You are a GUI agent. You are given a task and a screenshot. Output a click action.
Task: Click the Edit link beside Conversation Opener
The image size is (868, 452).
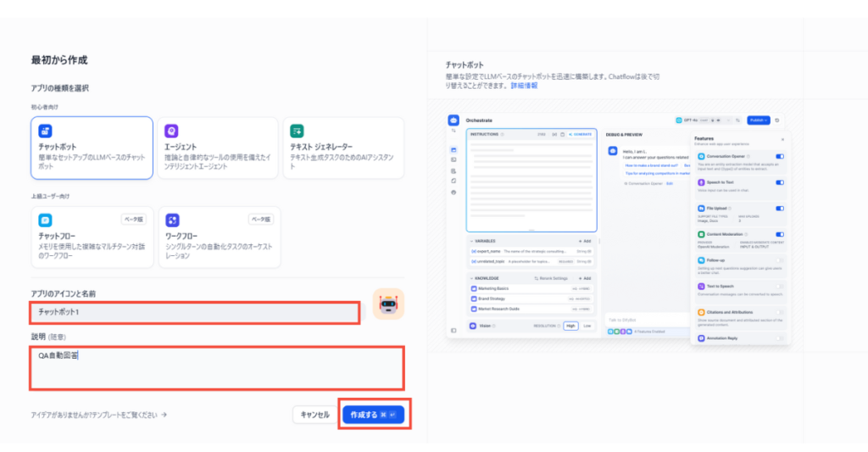tap(670, 183)
